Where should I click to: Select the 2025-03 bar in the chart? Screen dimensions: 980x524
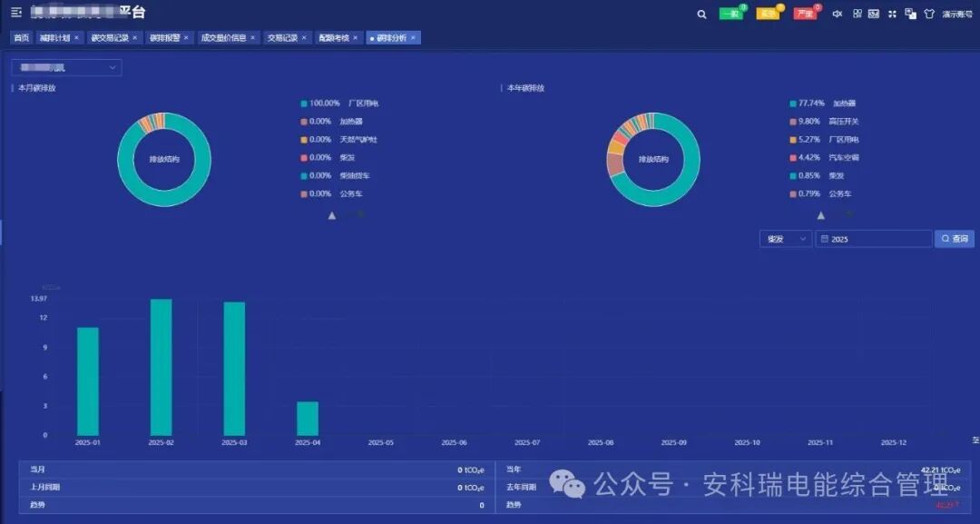pos(234,369)
